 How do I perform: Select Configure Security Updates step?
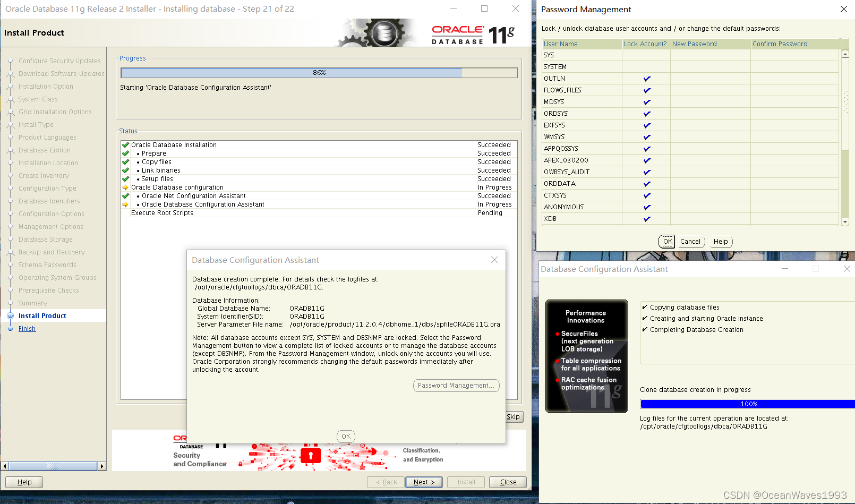pyautogui.click(x=59, y=61)
